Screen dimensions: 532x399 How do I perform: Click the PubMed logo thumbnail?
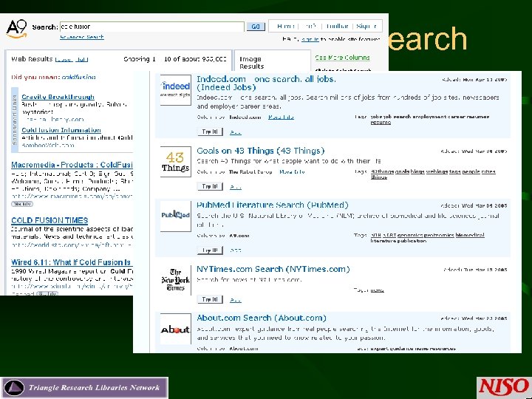(175, 216)
